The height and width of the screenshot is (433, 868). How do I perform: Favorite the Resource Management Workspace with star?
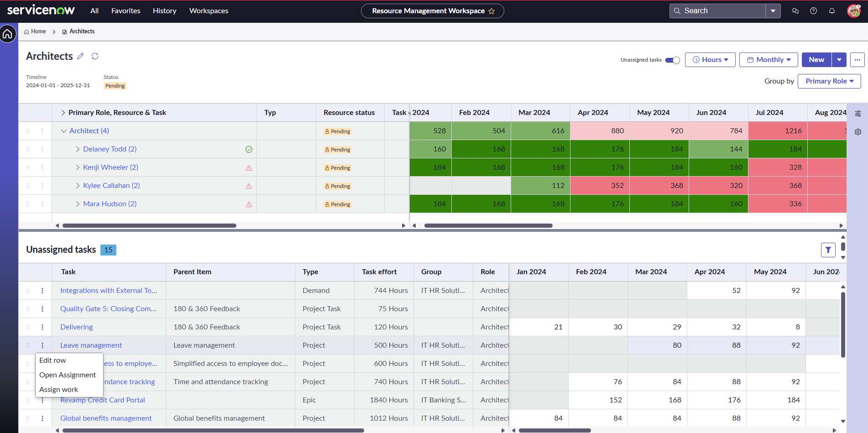tap(492, 11)
